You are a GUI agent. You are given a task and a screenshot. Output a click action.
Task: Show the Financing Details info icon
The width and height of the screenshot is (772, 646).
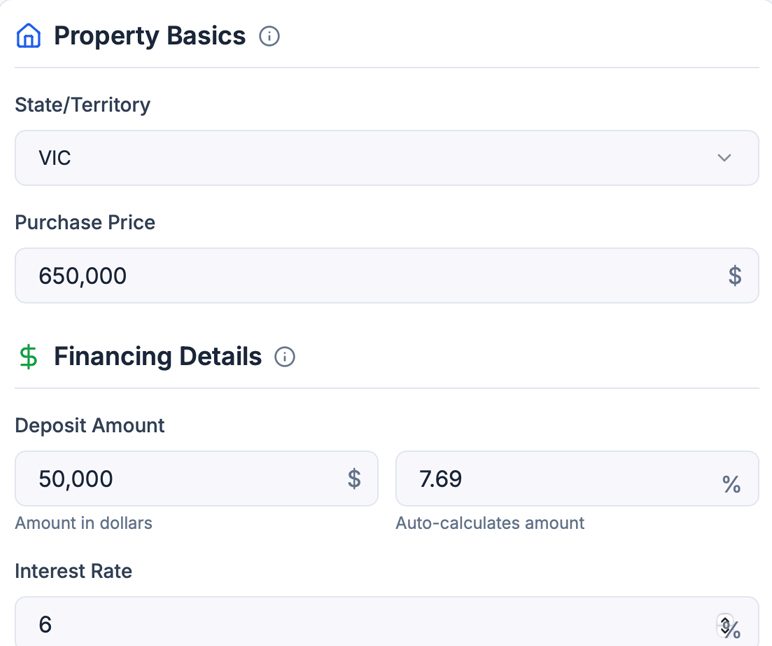(285, 357)
